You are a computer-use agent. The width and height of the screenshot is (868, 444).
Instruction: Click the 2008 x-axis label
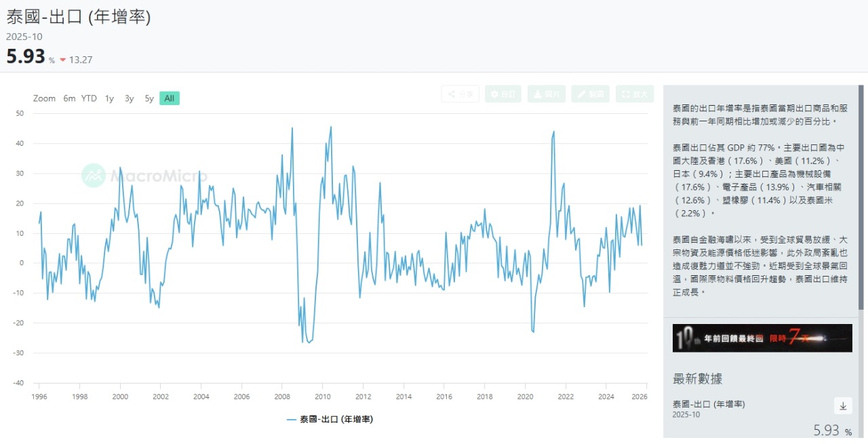click(282, 397)
